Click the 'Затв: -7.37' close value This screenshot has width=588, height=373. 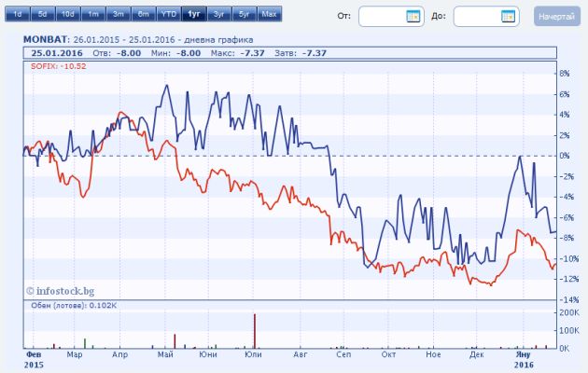click(x=301, y=53)
